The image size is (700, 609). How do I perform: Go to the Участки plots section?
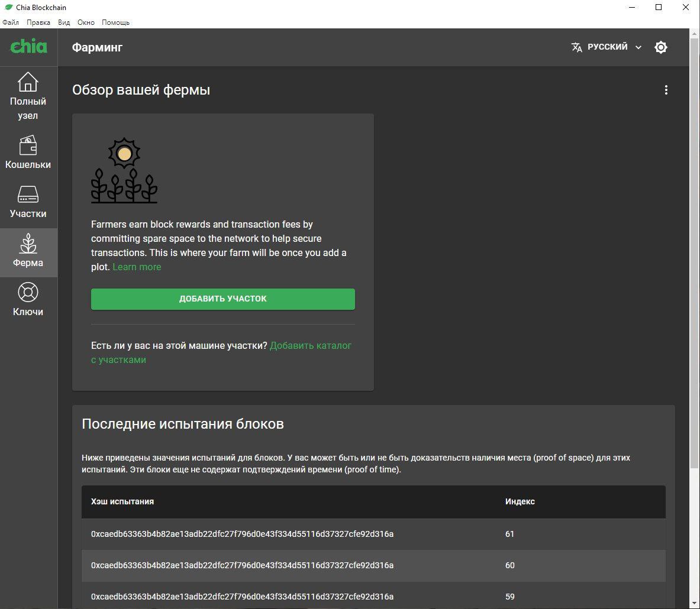pos(28,202)
